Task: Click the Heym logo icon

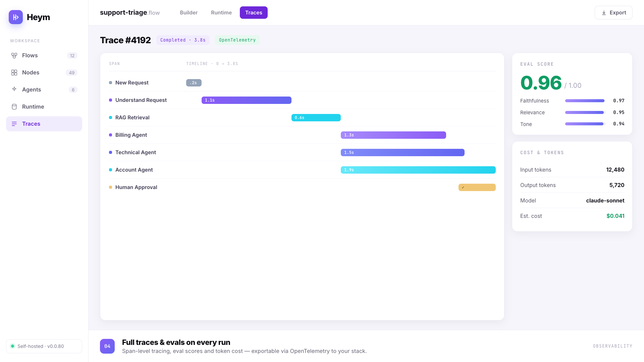Action: (16, 17)
